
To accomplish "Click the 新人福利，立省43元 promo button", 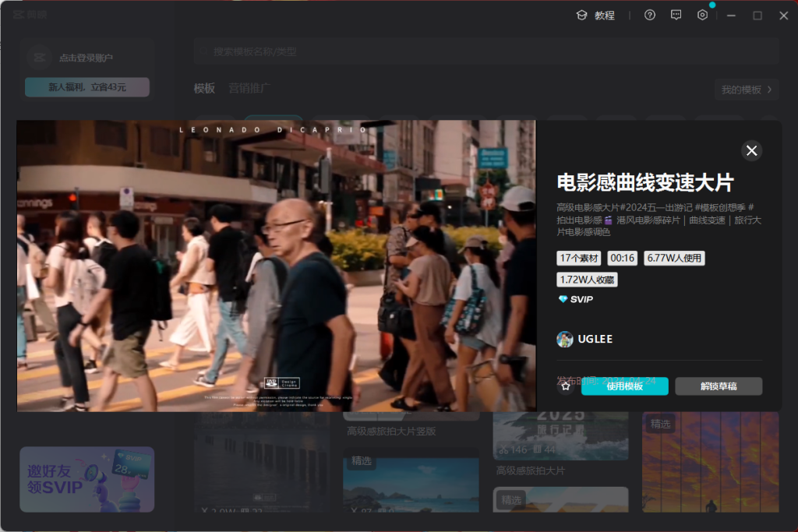I will click(87, 86).
